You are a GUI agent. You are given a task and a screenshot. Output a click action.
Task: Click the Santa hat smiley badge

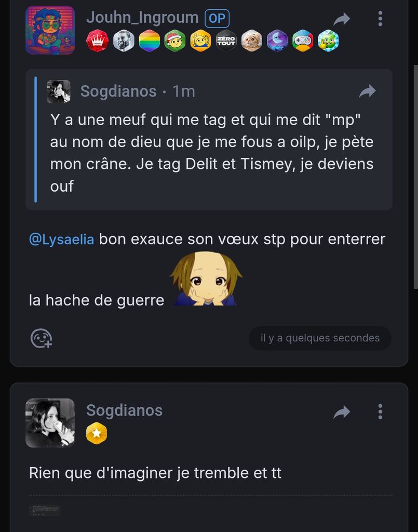175,41
